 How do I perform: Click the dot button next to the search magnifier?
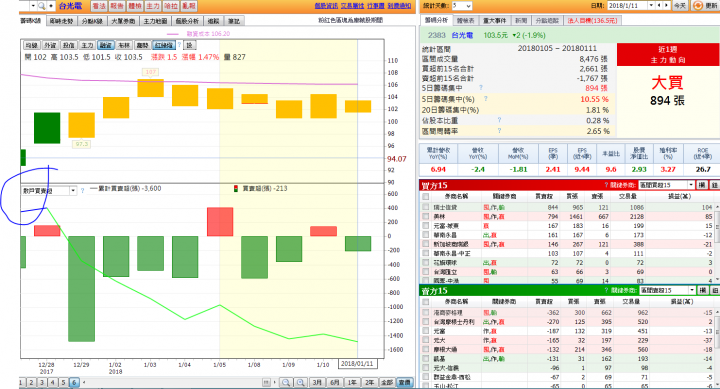pyautogui.click(x=51, y=6)
